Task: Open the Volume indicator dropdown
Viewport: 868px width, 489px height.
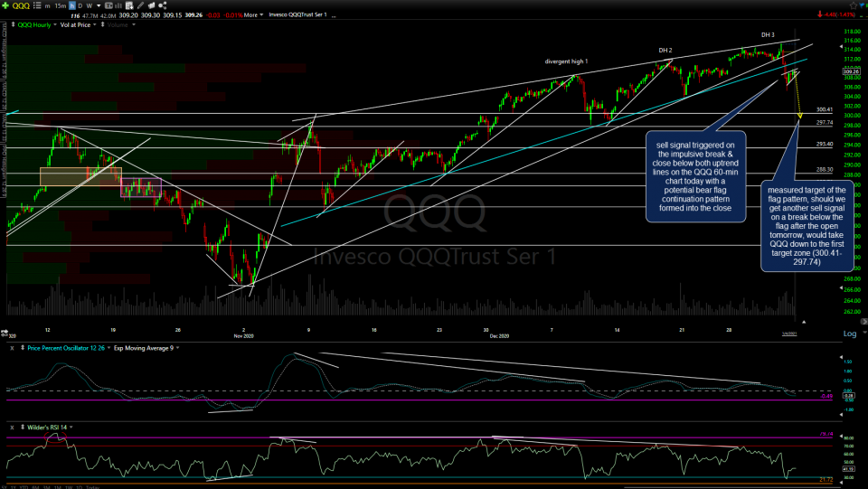Action: pyautogui.click(x=134, y=25)
